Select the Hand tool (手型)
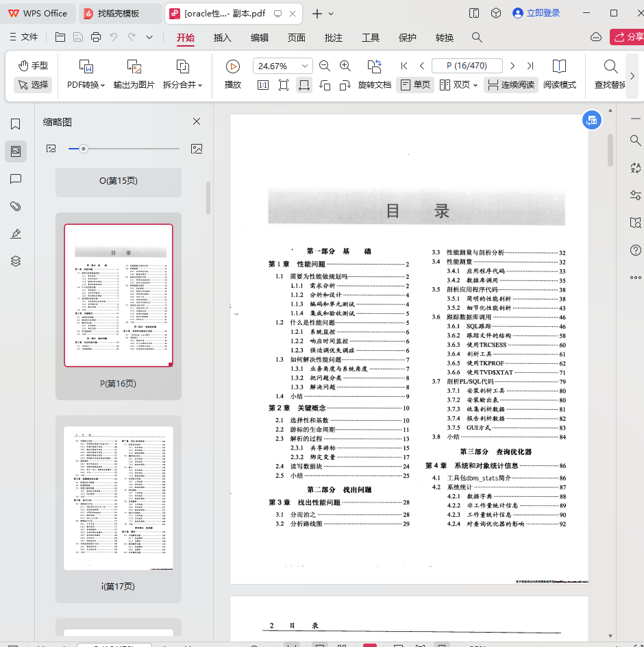644x647 pixels. pyautogui.click(x=33, y=65)
